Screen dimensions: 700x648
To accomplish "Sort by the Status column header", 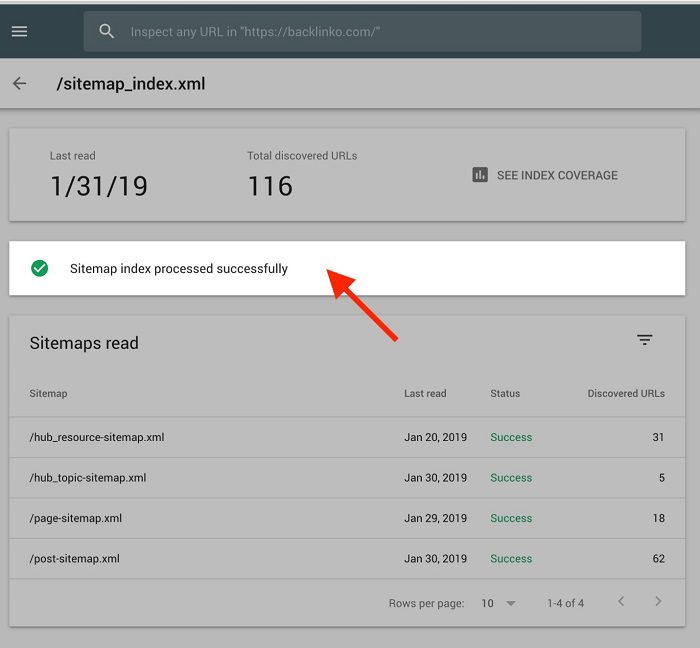I will [x=505, y=393].
